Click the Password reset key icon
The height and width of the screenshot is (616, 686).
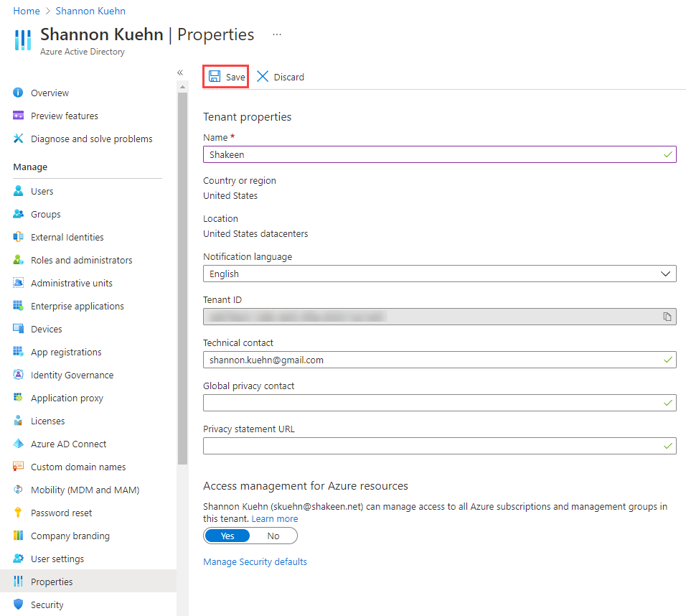coord(18,513)
